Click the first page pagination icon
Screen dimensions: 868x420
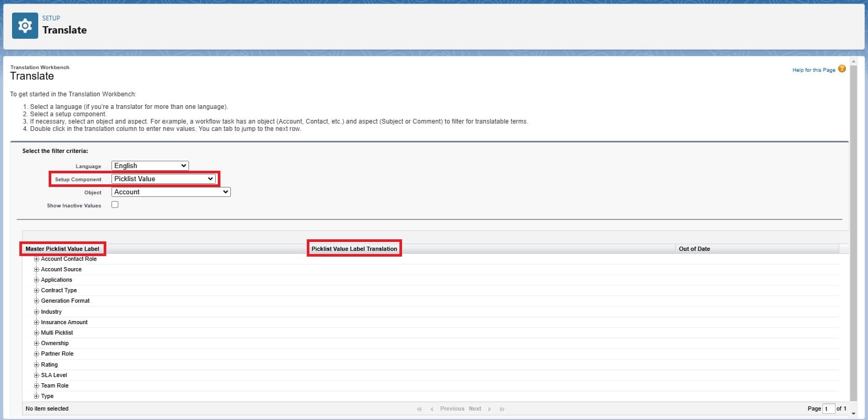(419, 409)
